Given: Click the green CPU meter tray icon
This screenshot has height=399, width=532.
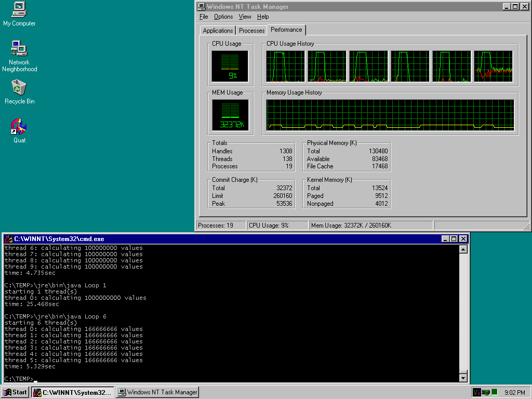Looking at the screenshot, I should pos(495,392).
